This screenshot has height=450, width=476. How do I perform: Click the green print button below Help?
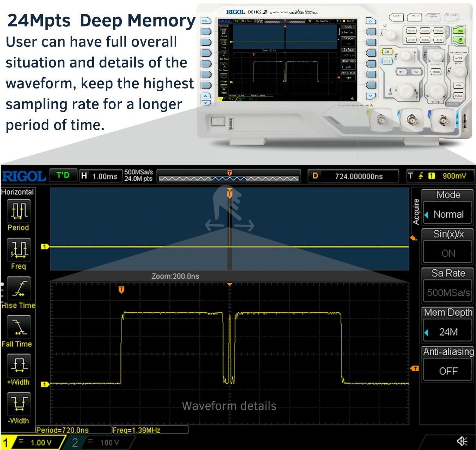[x=459, y=40]
